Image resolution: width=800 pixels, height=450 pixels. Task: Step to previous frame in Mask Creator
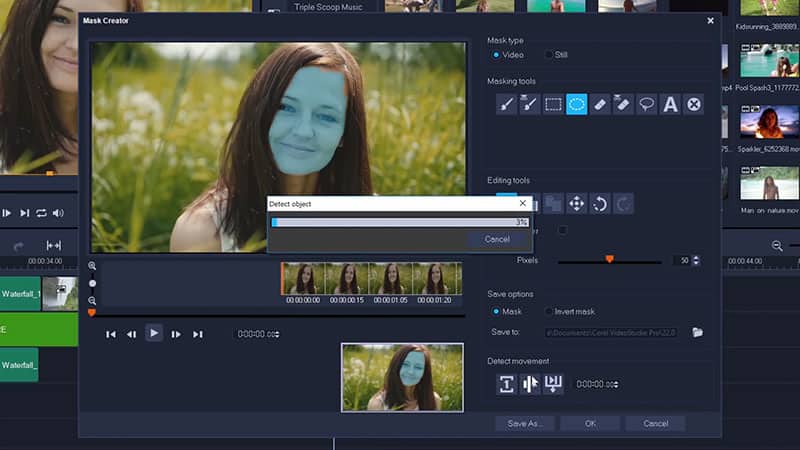tap(132, 334)
